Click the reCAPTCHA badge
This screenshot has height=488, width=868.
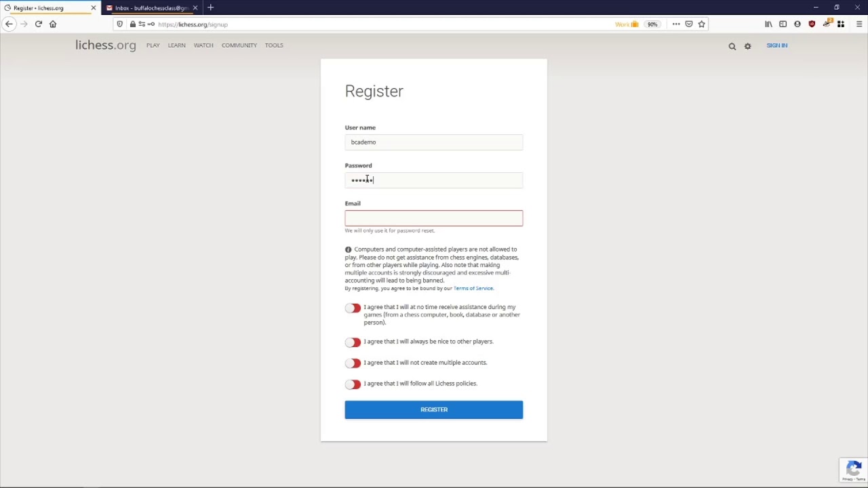pos(854,470)
